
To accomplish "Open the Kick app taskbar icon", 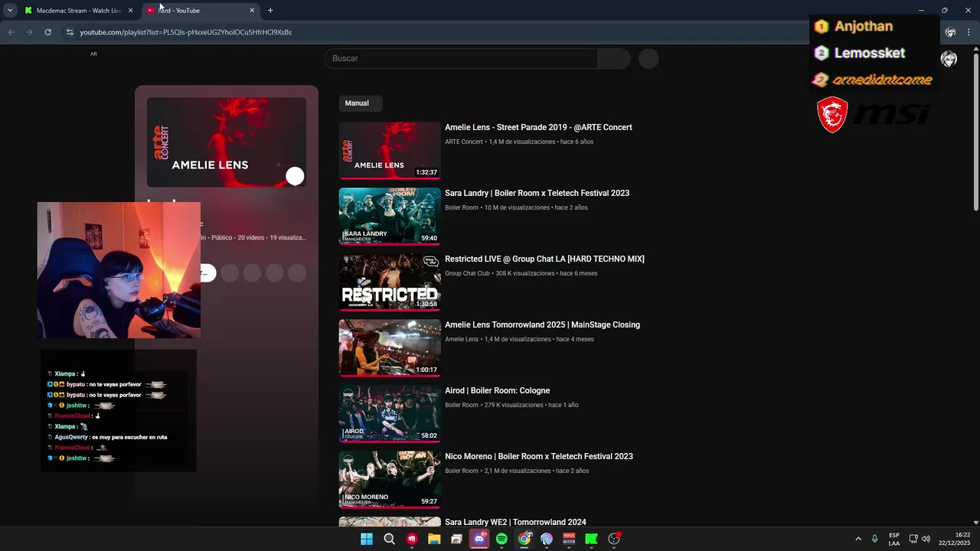I will click(x=591, y=539).
